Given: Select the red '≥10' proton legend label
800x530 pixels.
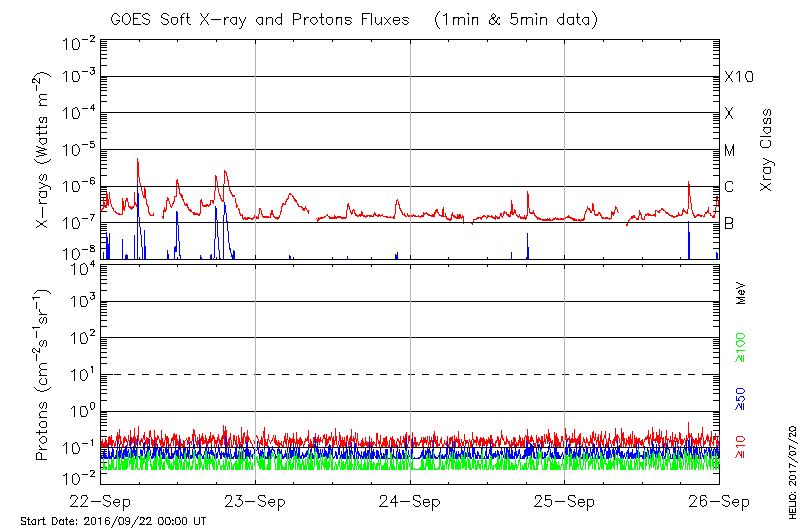Looking at the screenshot, I should tap(741, 447).
